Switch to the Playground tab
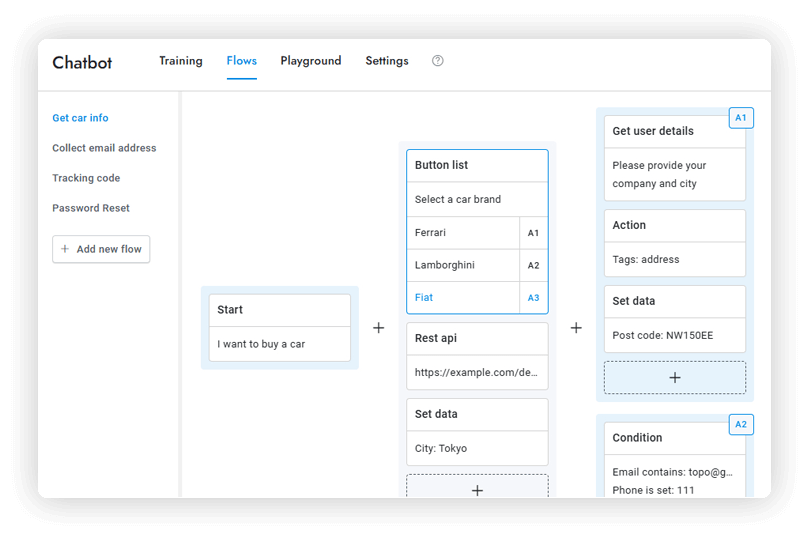Image resolution: width=809 pixels, height=535 pixels. [x=310, y=61]
